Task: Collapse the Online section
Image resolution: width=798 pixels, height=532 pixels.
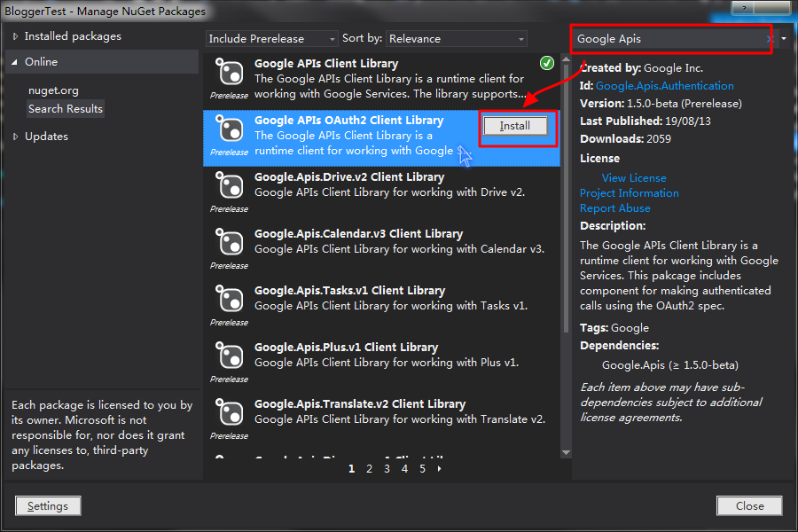Action: tap(15, 62)
